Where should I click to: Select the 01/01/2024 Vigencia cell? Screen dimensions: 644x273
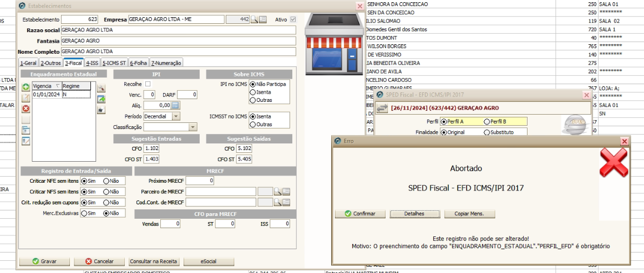tap(47, 94)
